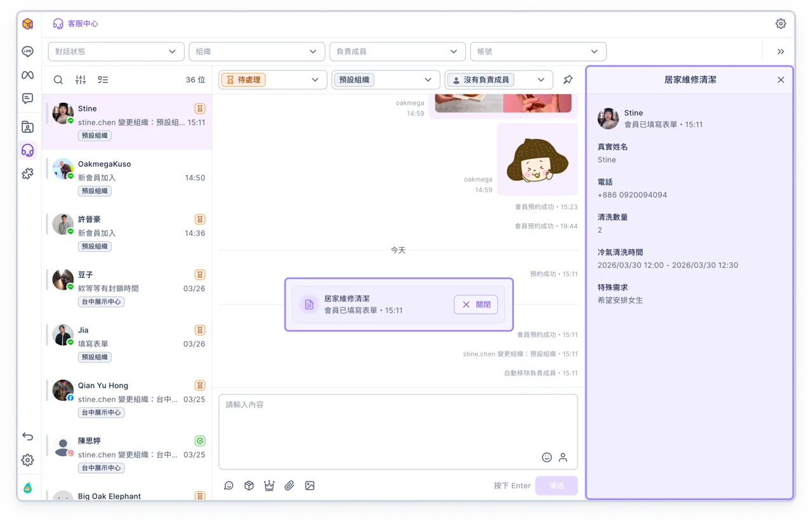This screenshot has height=524, width=812.
Task: Open the OakmegaKuso conversation
Action: tap(127, 177)
